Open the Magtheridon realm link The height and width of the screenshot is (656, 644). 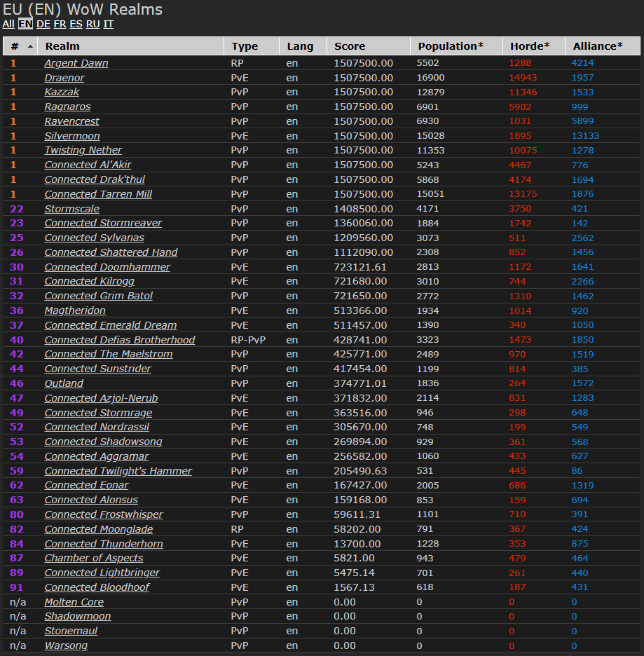pos(75,310)
